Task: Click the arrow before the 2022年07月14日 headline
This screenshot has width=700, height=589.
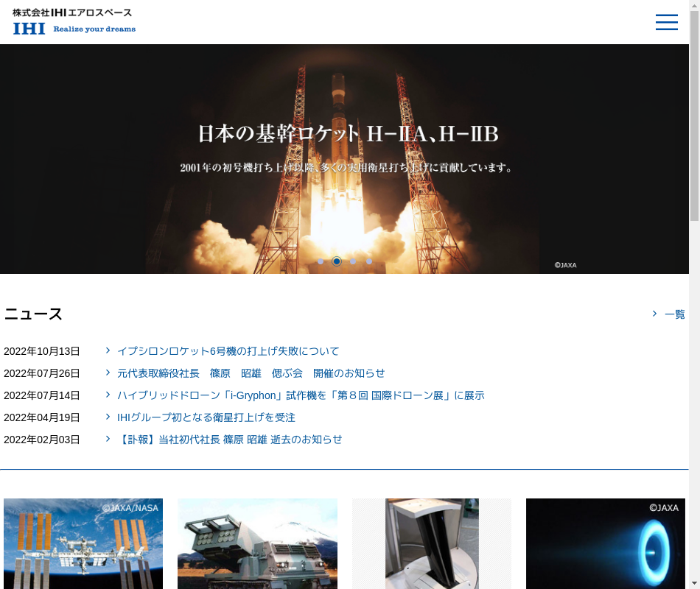Action: click(108, 395)
